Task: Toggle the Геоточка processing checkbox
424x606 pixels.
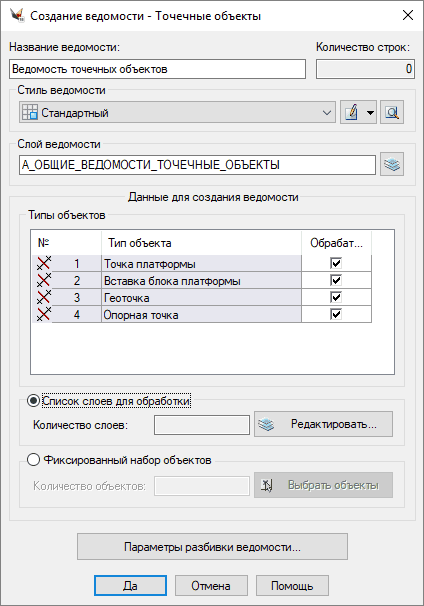Action: point(336,297)
